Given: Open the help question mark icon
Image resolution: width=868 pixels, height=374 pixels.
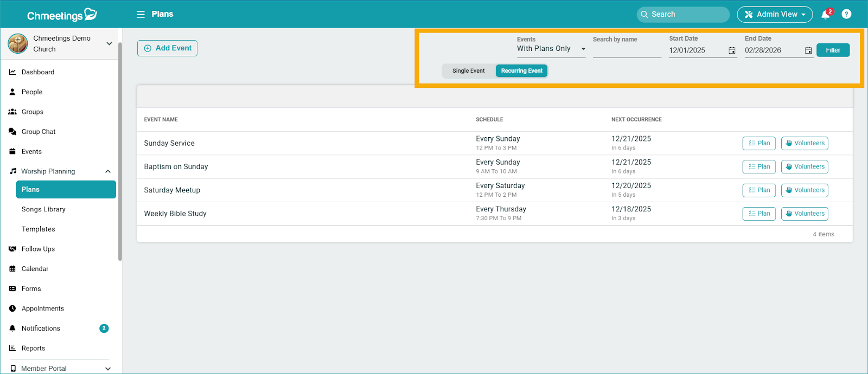Looking at the screenshot, I should tap(846, 14).
